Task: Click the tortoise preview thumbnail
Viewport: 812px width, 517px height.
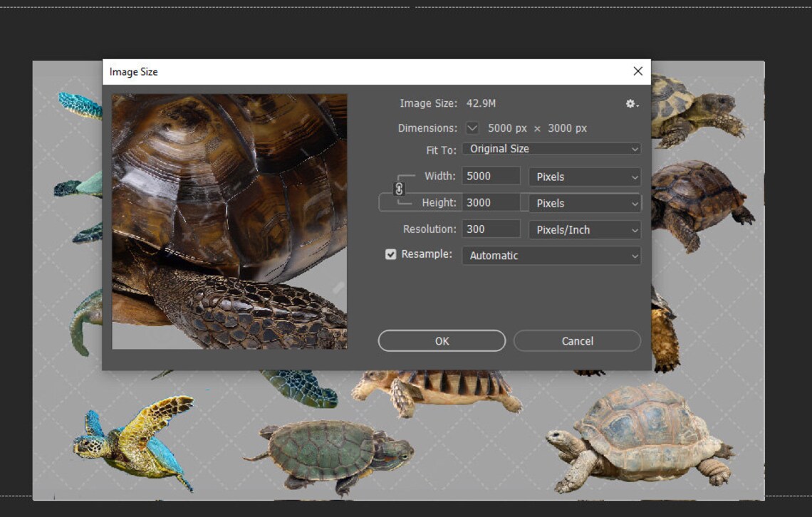Action: [x=229, y=221]
